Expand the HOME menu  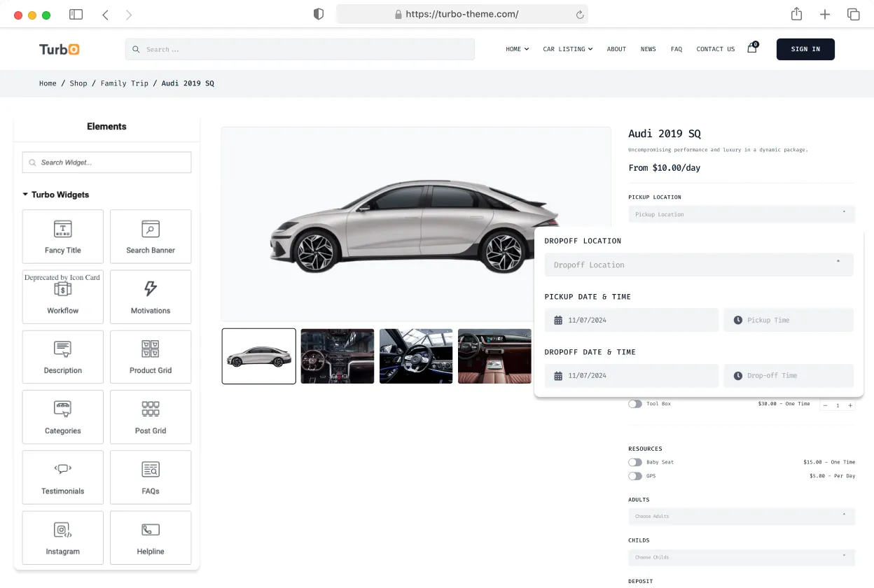pos(517,49)
